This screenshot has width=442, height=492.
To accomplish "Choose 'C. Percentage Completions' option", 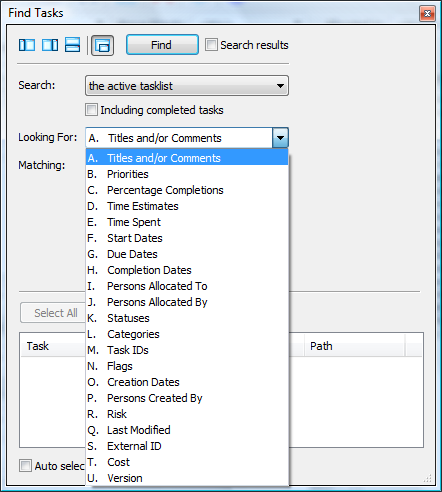I will click(x=187, y=190).
